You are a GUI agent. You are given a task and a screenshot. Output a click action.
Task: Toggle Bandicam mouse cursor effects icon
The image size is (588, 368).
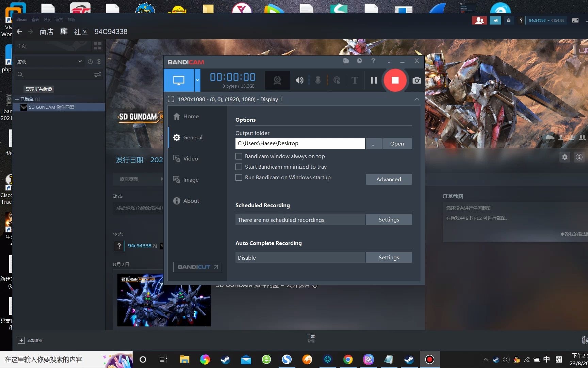pyautogui.click(x=337, y=80)
